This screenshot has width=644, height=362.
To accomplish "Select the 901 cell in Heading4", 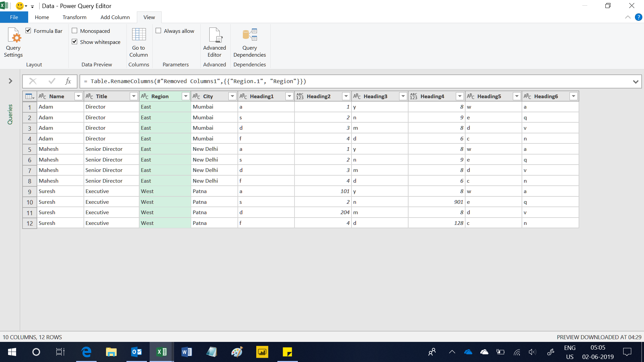I will pyautogui.click(x=436, y=202).
